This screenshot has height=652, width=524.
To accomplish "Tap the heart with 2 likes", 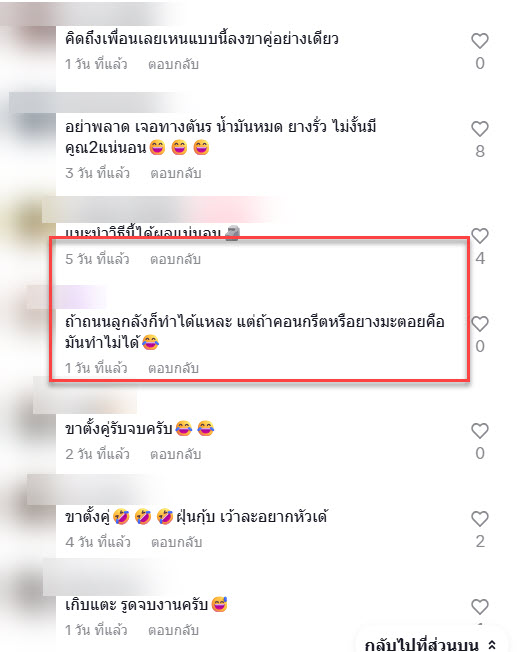I will point(480,519).
